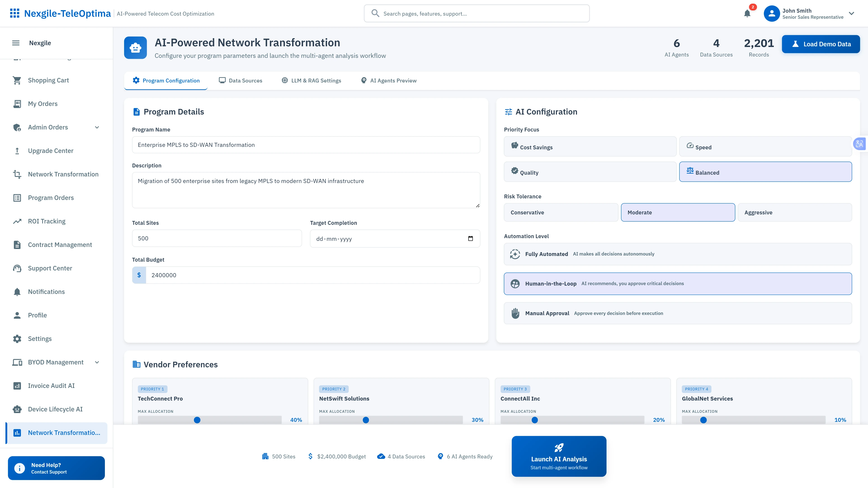Adjust TechConnect Pro max allocation slider

197,420
